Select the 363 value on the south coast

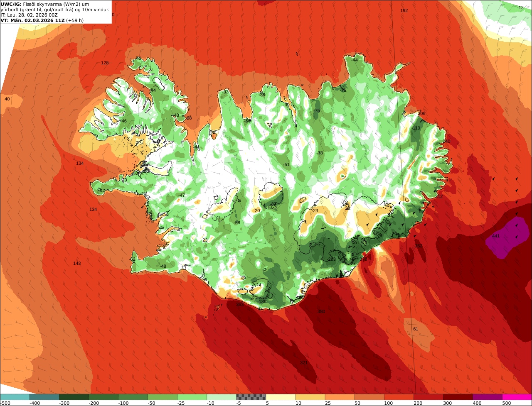(240, 304)
